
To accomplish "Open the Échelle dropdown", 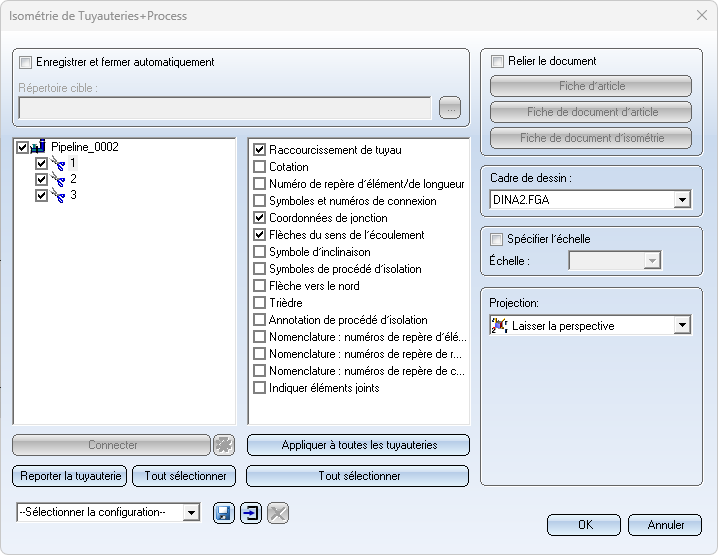I will [x=652, y=261].
